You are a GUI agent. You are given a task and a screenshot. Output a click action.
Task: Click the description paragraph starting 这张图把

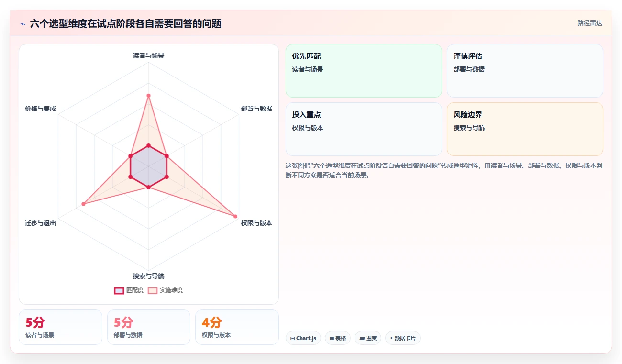[444, 170]
